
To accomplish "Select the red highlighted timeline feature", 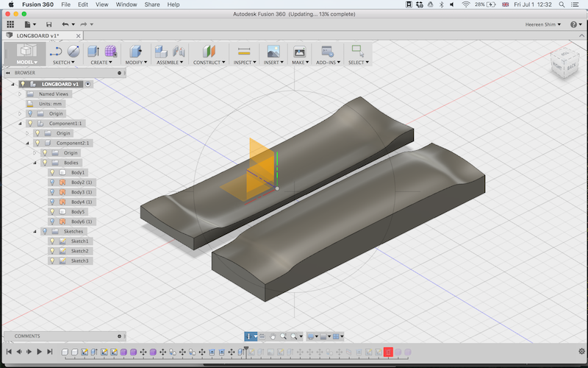I will pos(388,353).
